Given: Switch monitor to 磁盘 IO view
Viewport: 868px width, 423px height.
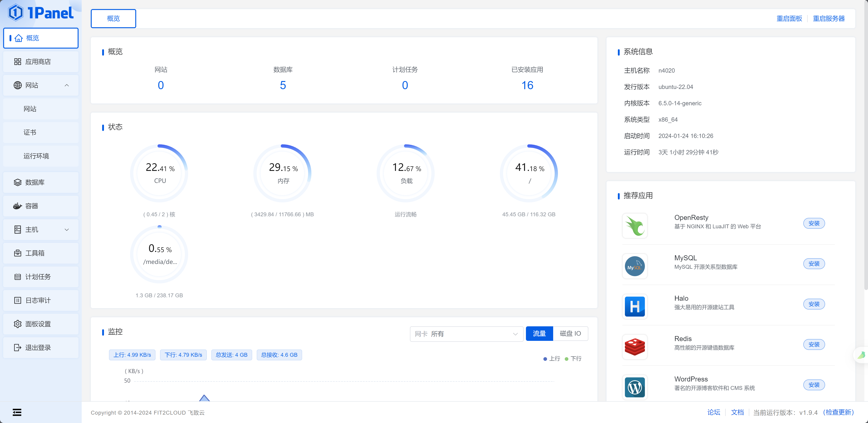Looking at the screenshot, I should 570,333.
